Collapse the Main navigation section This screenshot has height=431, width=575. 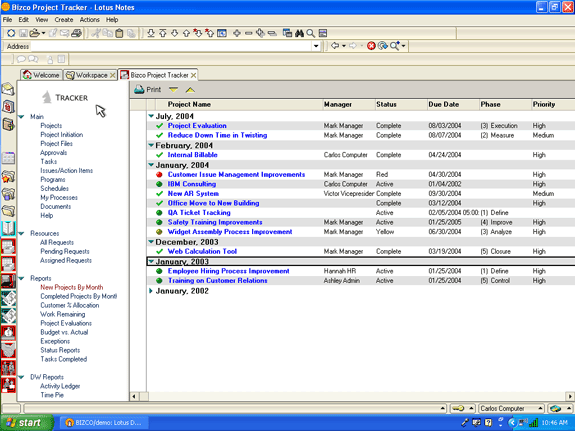[x=22, y=117]
